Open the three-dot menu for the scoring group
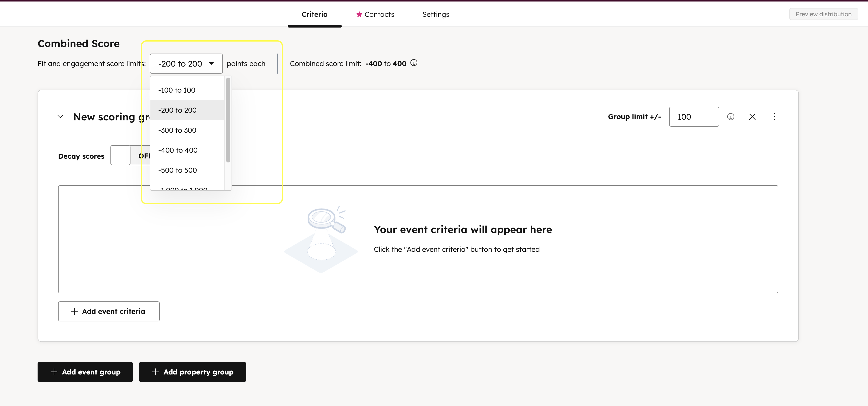The image size is (868, 406). click(774, 116)
